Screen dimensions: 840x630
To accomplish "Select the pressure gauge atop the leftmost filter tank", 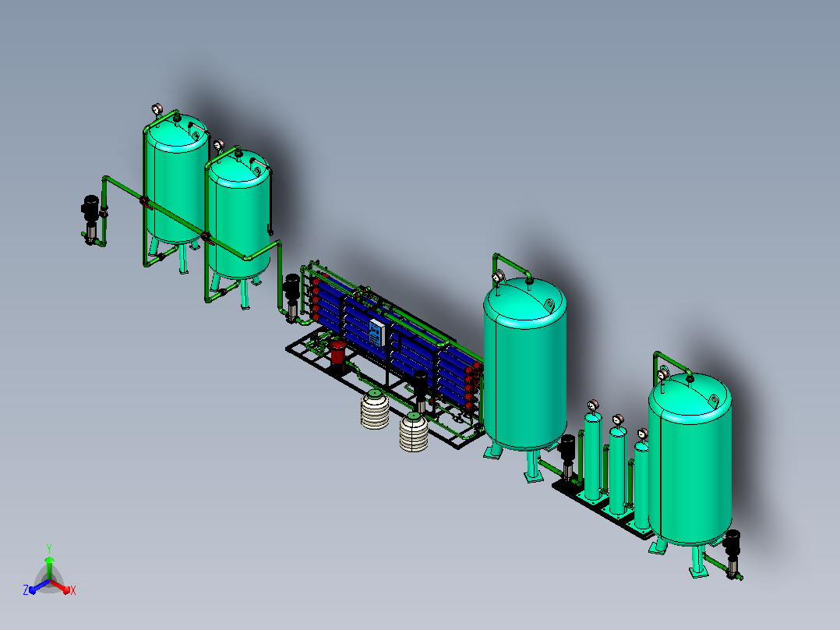I will [157, 109].
